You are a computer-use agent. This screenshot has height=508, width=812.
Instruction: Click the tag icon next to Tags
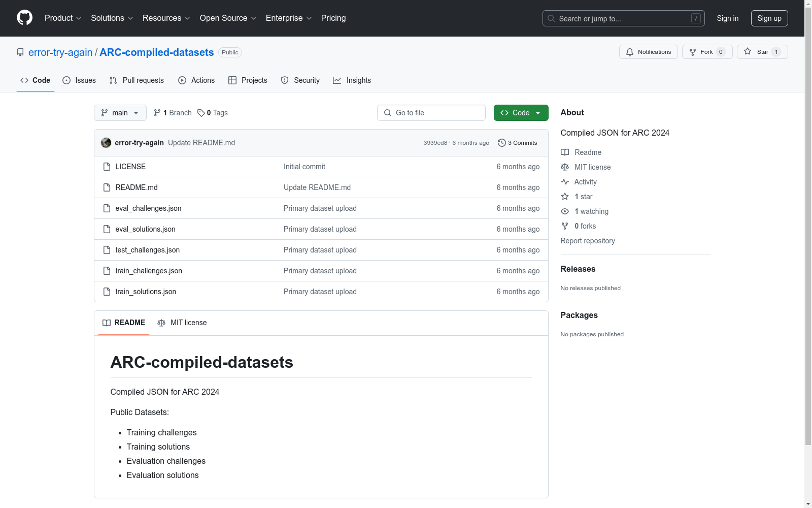(x=201, y=113)
